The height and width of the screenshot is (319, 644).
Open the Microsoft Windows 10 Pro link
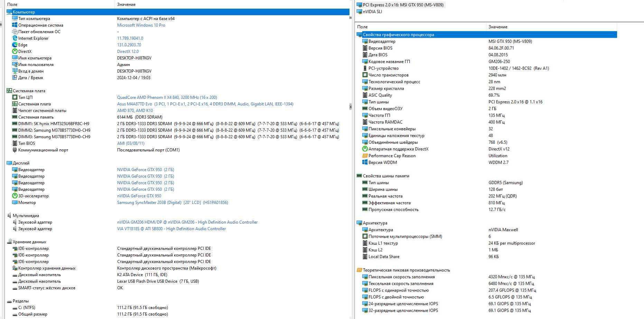[x=141, y=25]
